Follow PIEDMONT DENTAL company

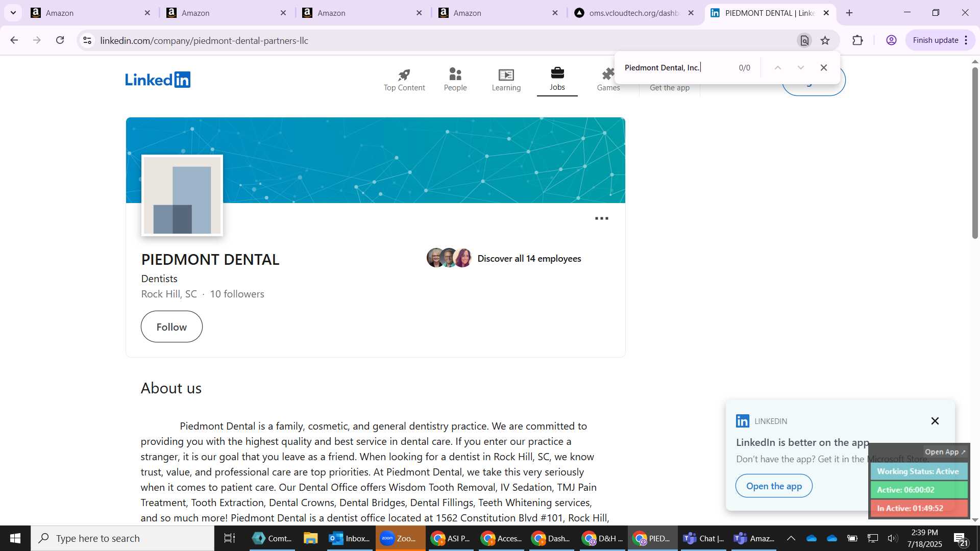click(171, 327)
